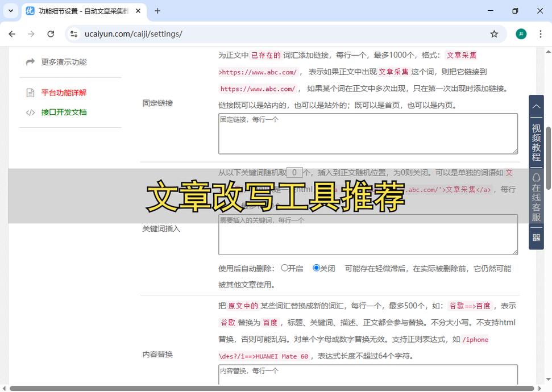Image resolution: width=552 pixels, height=392 pixels.
Task: Open site settings via the address bar tune icon
Action: (x=74, y=34)
